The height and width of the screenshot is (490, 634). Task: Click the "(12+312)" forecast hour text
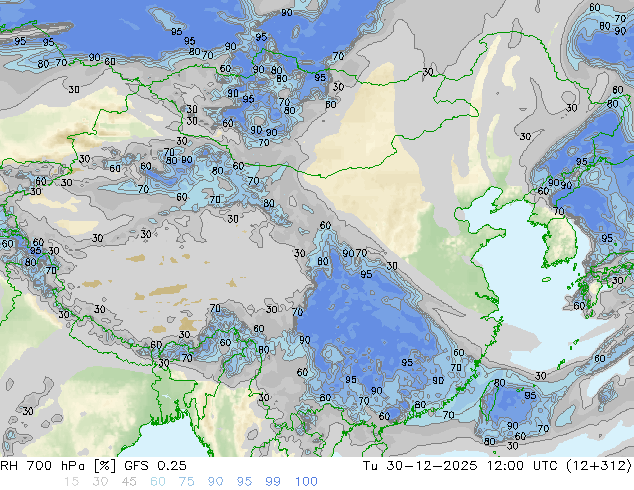(598, 466)
